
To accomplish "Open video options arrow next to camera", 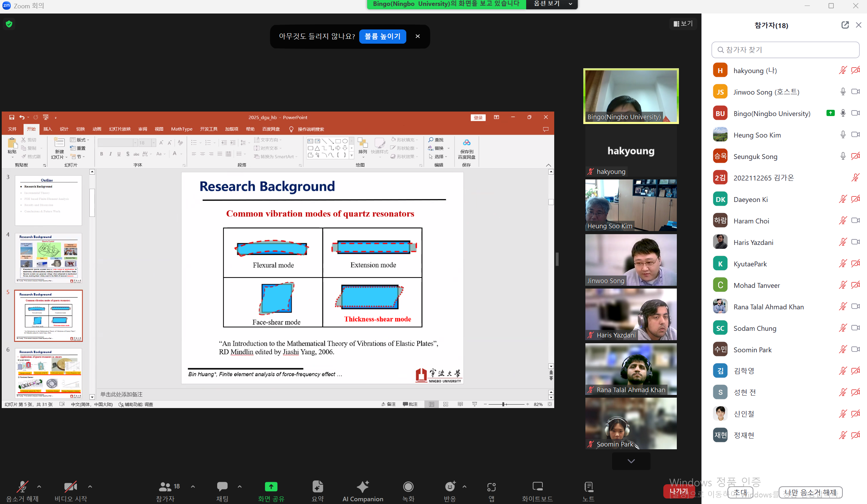I will 90,487.
